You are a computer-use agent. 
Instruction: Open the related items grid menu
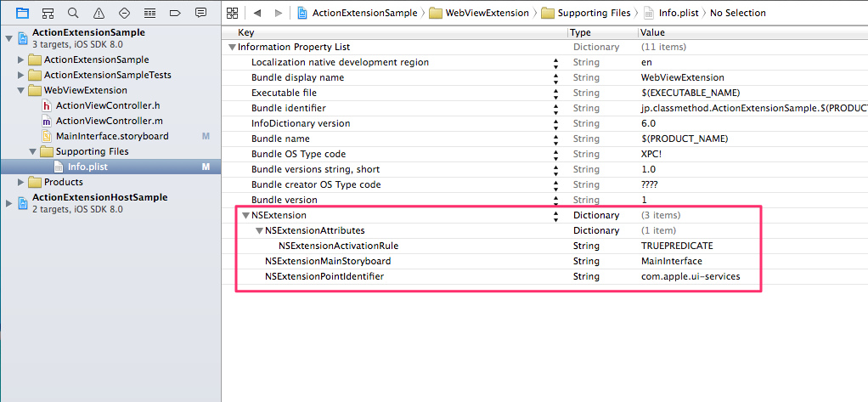pos(233,13)
